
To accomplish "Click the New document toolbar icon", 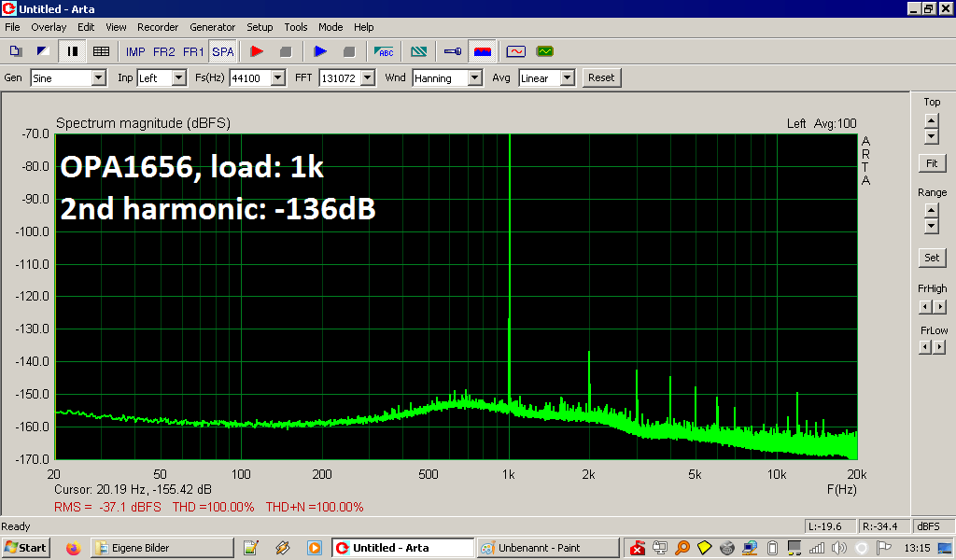I will tap(15, 51).
